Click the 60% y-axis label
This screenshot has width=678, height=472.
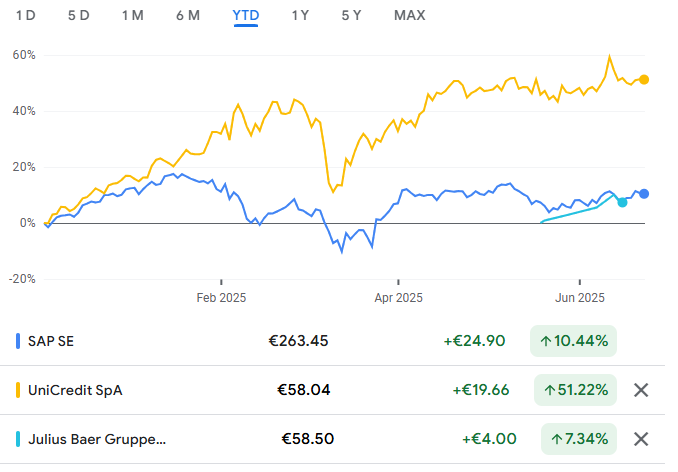pyautogui.click(x=24, y=55)
